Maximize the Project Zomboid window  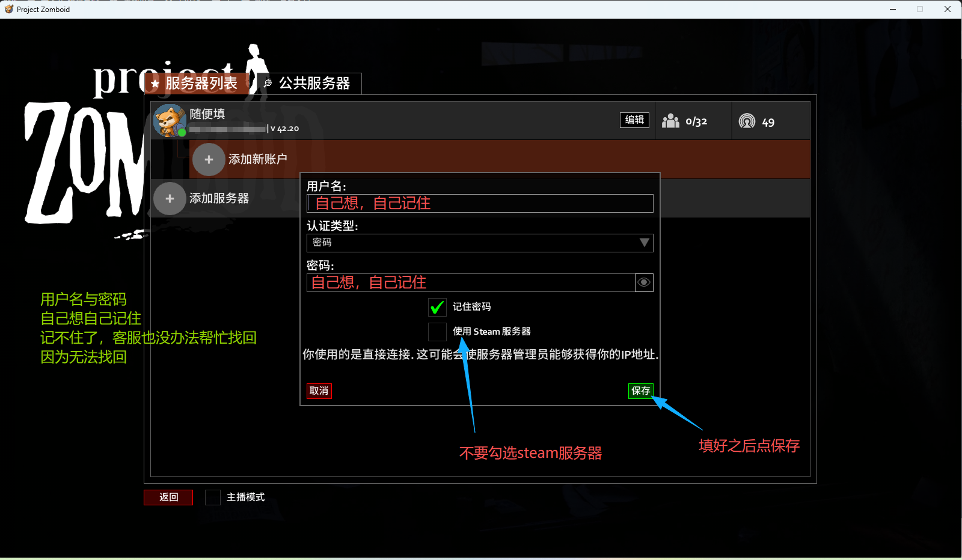point(920,9)
